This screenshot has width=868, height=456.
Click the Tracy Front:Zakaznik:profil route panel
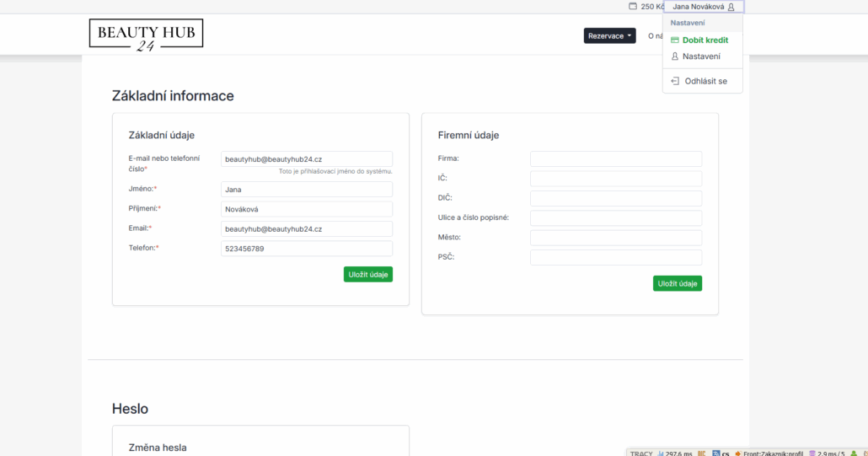click(769, 453)
